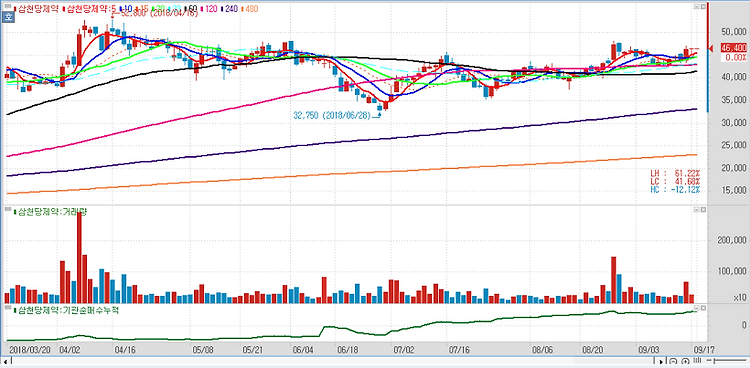The image size is (750, 368).
Task: Select the '삼천당제약:5' moving average legend
Action: click(x=89, y=9)
